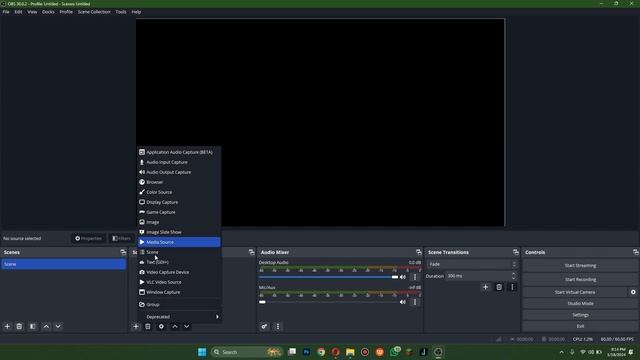Choose Application Audio Capture (BETA) from menu

(x=180, y=152)
